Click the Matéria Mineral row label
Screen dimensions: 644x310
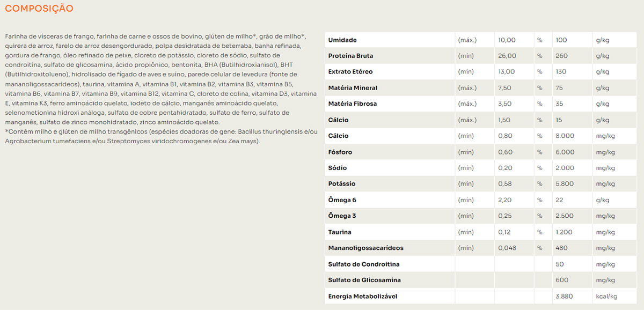(x=353, y=88)
